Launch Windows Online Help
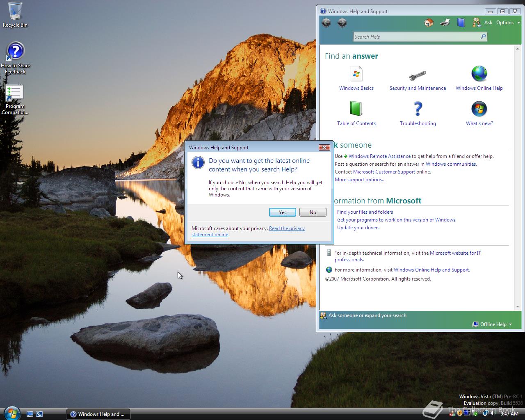 tap(479, 78)
